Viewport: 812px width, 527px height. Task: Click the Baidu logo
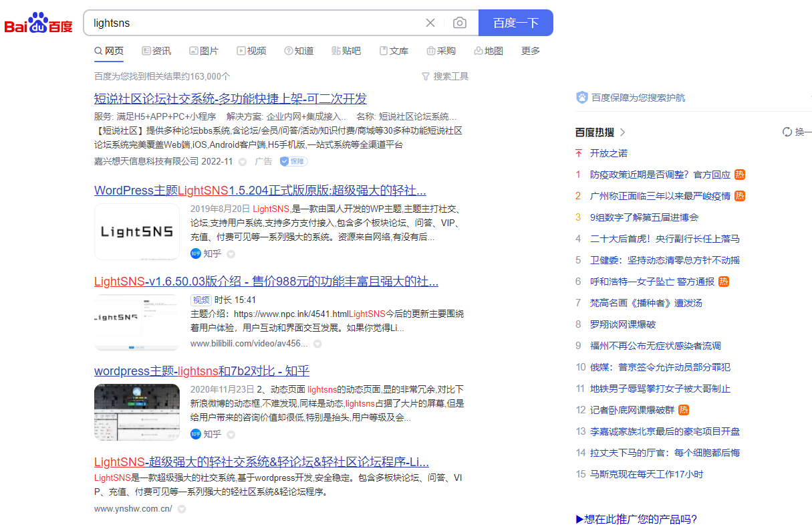pyautogui.click(x=38, y=23)
